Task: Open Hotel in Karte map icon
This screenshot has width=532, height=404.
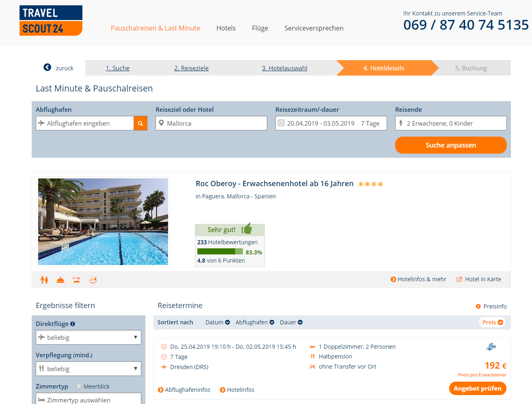Action: click(x=459, y=279)
